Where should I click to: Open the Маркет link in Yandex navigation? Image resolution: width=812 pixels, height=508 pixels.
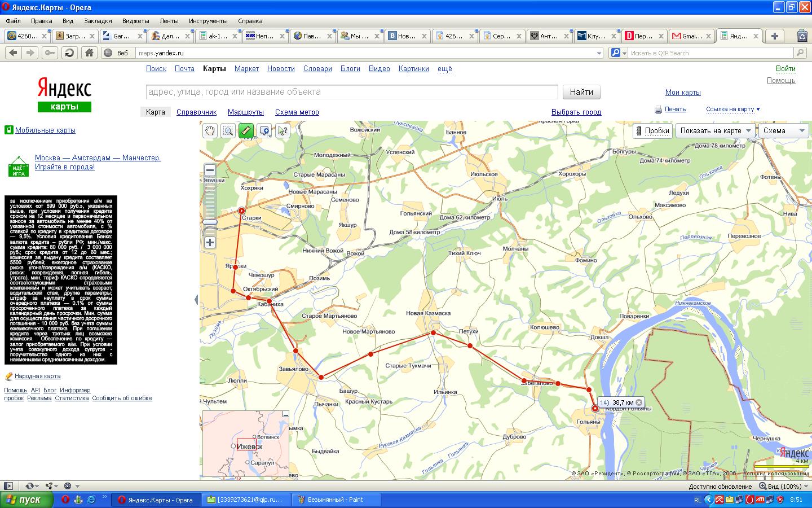pos(246,68)
